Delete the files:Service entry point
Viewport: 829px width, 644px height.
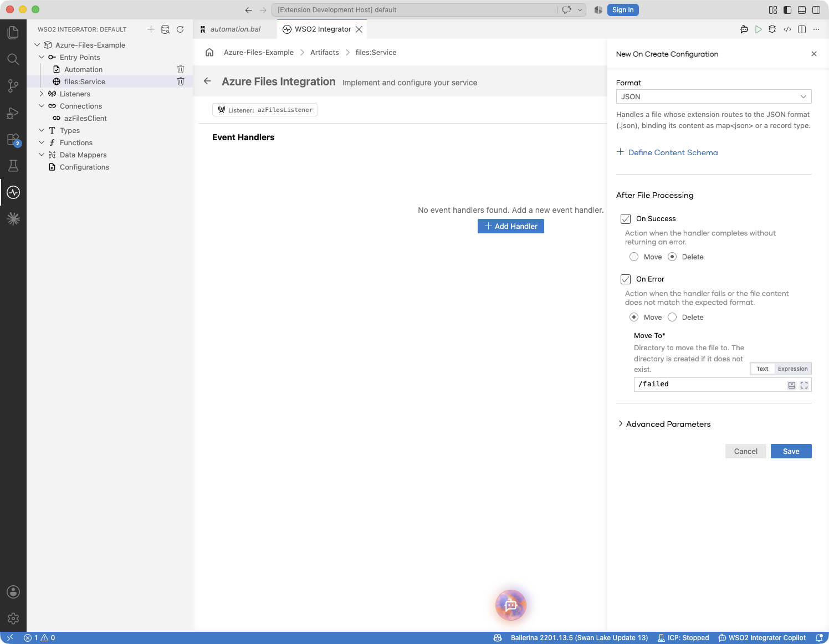pyautogui.click(x=181, y=81)
